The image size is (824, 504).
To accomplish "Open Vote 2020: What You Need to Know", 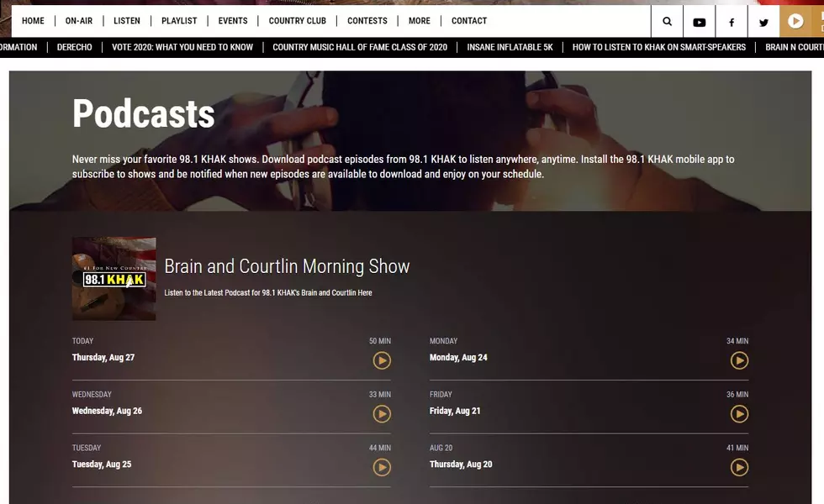I will (x=182, y=47).
